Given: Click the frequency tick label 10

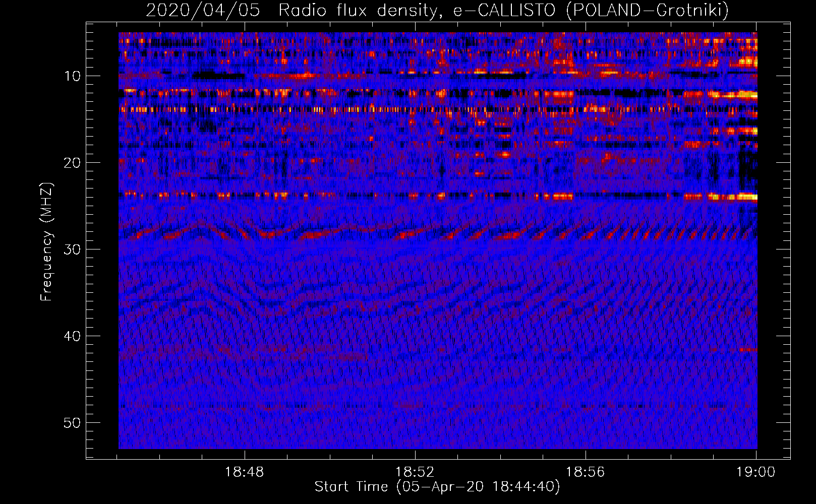Looking at the screenshot, I should tap(73, 76).
